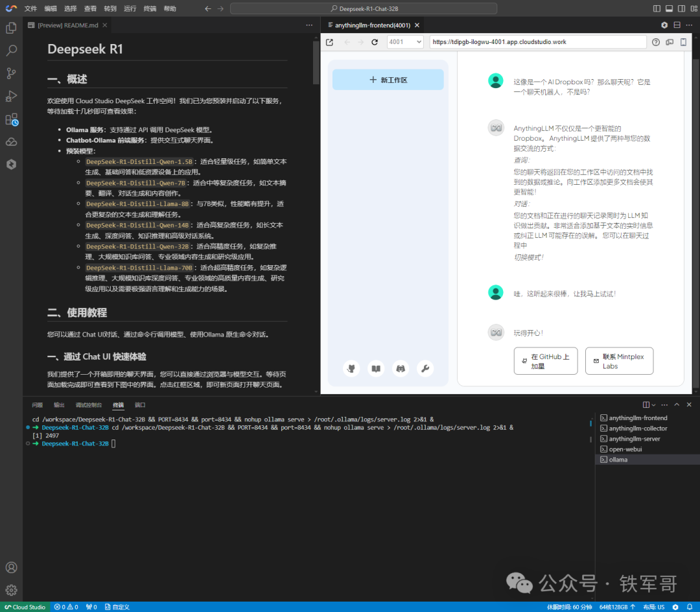Open the port 4001 dropdown
The height and width of the screenshot is (612, 700).
(405, 42)
